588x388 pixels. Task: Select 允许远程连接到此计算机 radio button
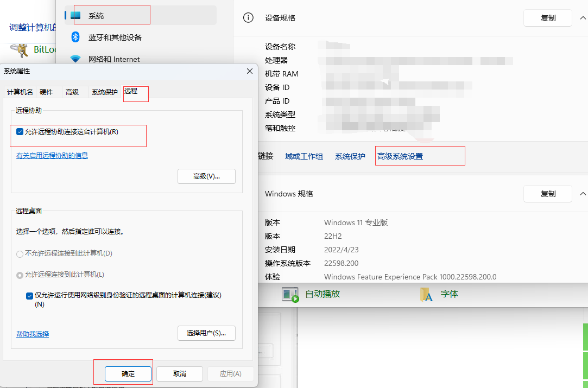[x=20, y=275]
